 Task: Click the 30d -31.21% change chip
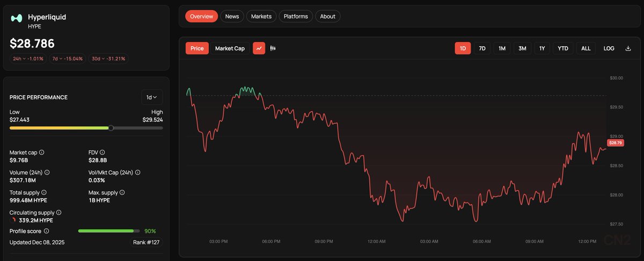tap(109, 59)
